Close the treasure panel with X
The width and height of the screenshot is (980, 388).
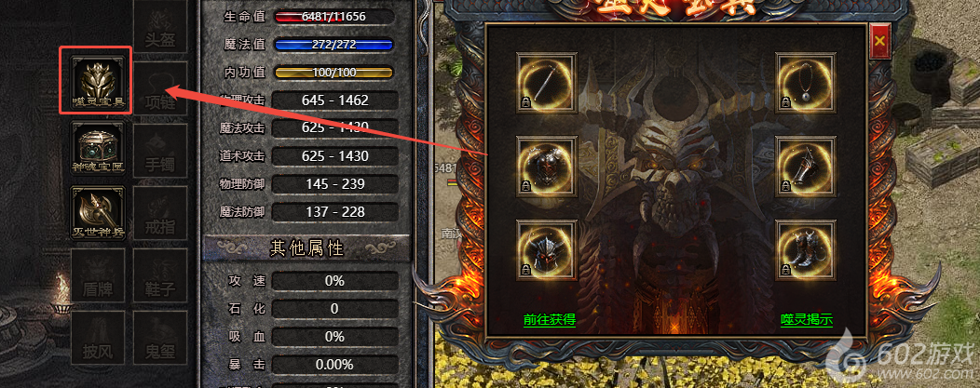tap(879, 42)
